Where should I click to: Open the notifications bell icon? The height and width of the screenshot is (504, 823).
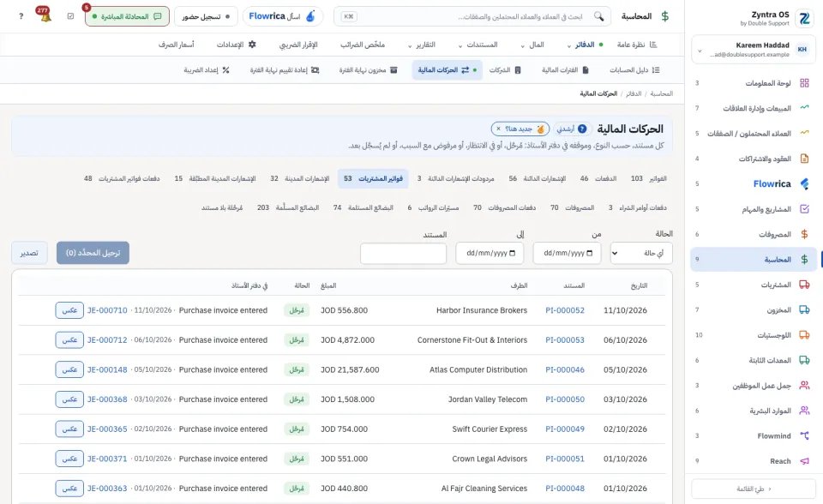[x=45, y=15]
